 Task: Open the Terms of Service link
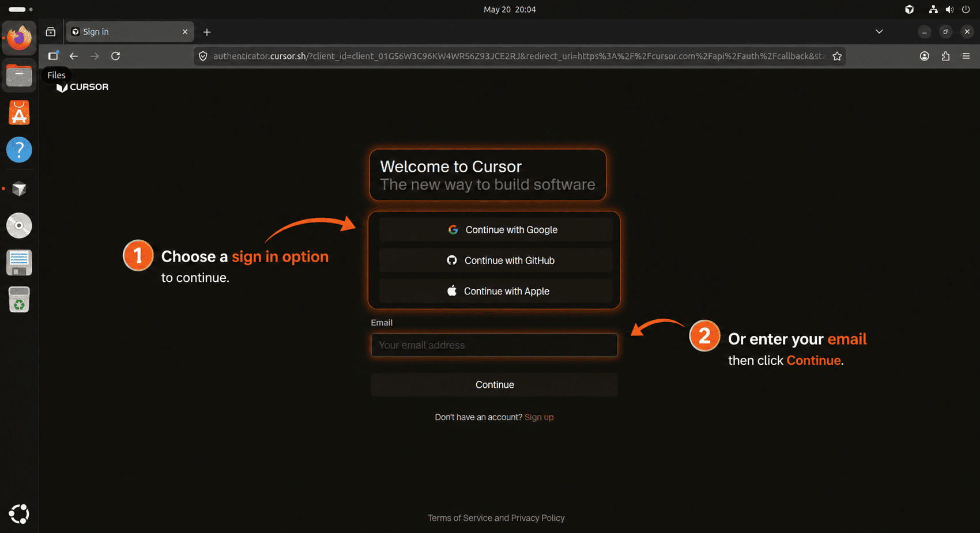pos(460,518)
